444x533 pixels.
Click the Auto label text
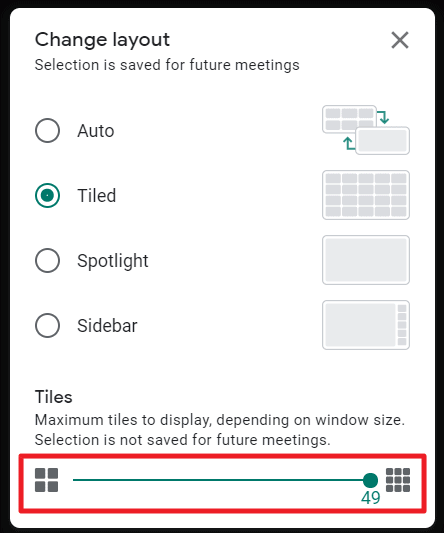96,131
